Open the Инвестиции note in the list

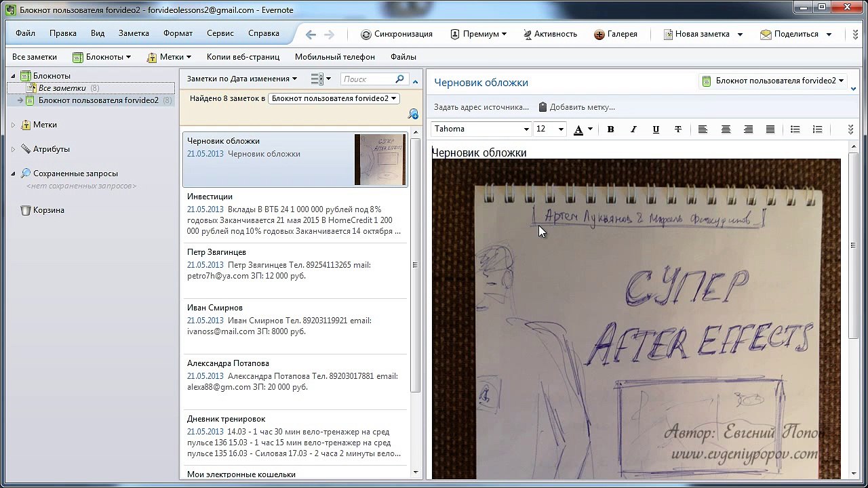pyautogui.click(x=295, y=215)
